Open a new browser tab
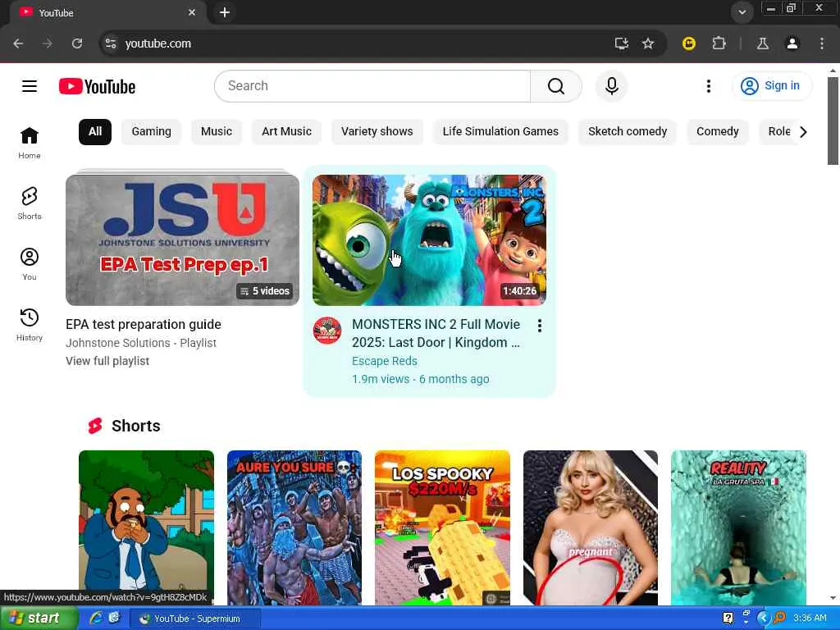 pos(225,12)
